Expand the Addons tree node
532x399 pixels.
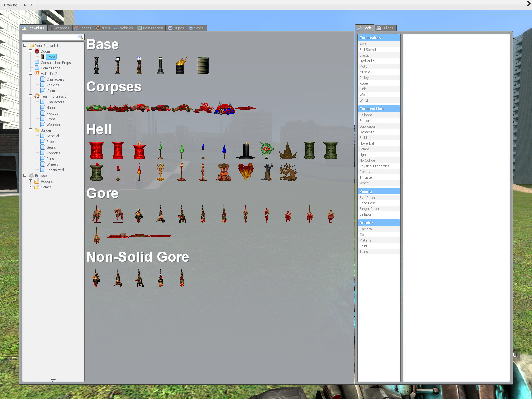pos(31,181)
